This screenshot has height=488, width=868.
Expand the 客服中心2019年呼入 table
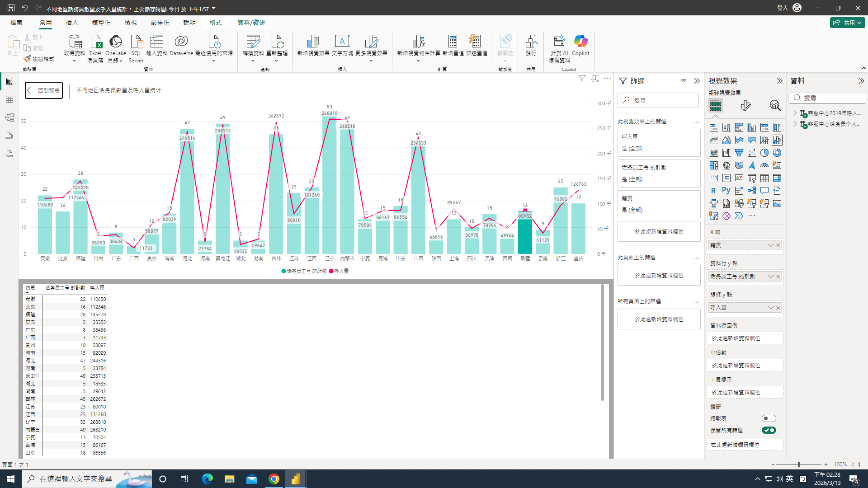click(x=795, y=113)
